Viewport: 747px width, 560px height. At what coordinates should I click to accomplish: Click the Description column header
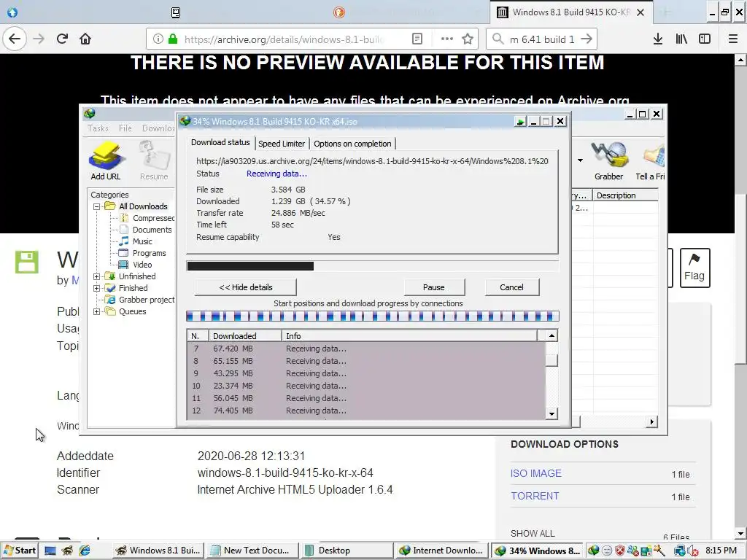(x=625, y=195)
